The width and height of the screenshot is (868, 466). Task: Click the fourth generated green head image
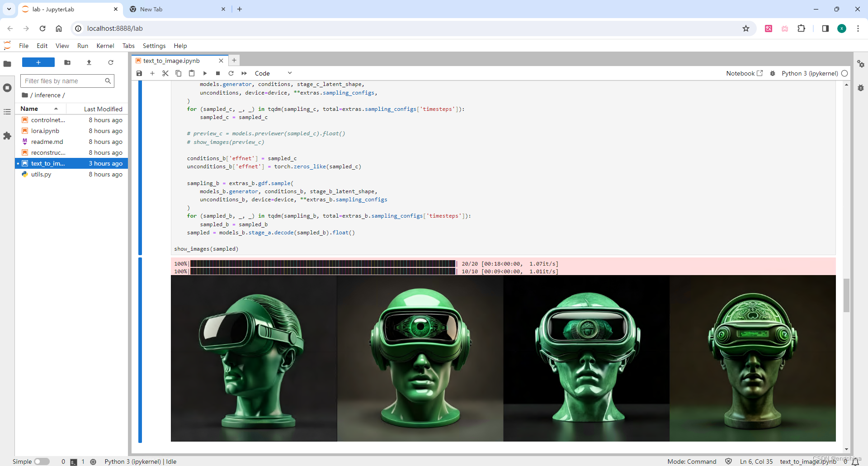(x=753, y=358)
